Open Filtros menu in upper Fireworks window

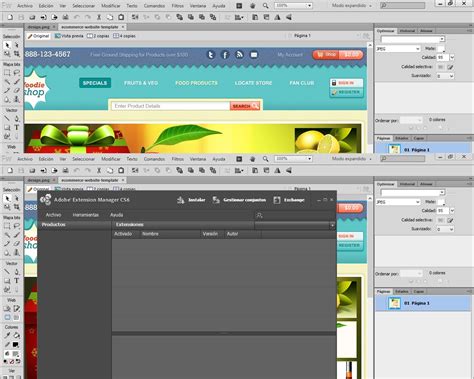(x=178, y=6)
